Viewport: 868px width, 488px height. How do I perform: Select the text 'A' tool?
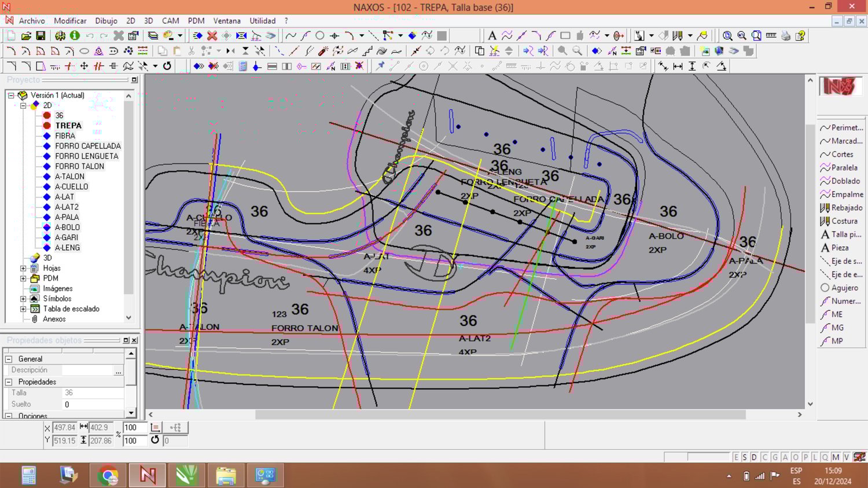pyautogui.click(x=492, y=36)
